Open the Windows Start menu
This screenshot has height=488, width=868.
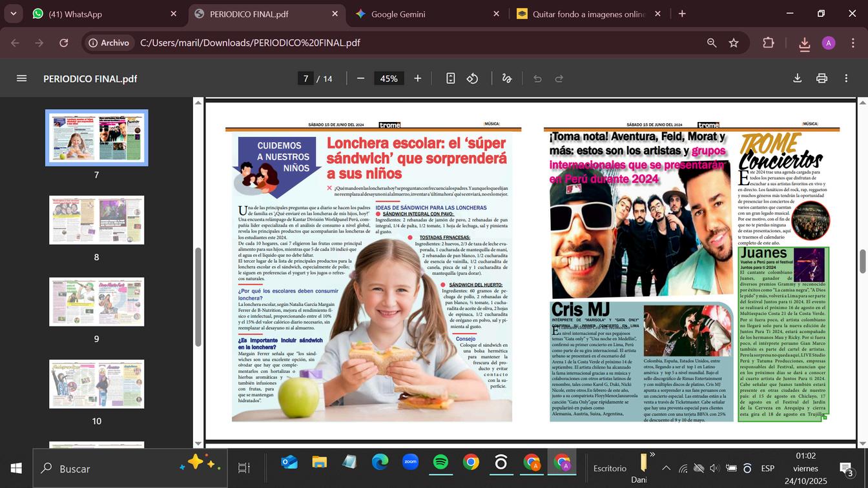click(x=16, y=468)
